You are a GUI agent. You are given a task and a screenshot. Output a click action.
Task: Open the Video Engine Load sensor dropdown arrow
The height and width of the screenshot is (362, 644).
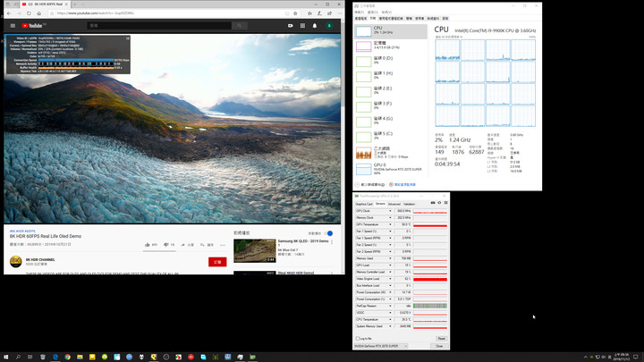390,279
